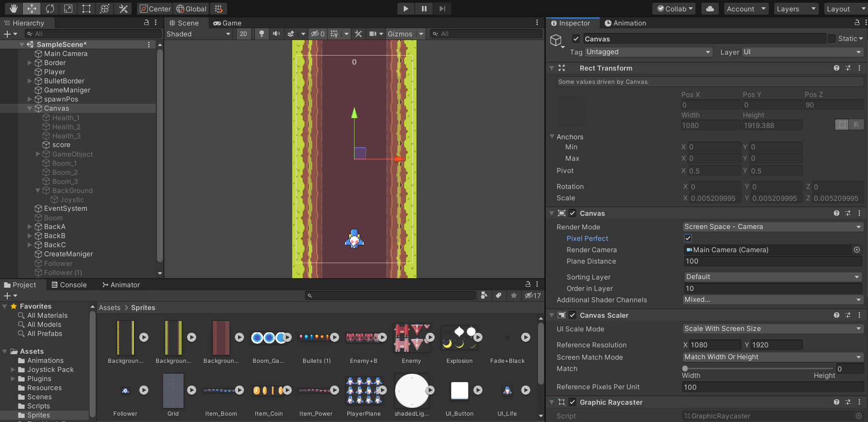Collapse Canvas in Hierarchy

pos(30,108)
